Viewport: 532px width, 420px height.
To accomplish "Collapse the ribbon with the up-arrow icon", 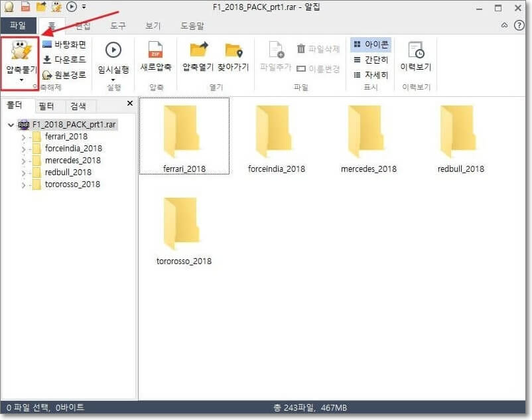I will (x=504, y=25).
